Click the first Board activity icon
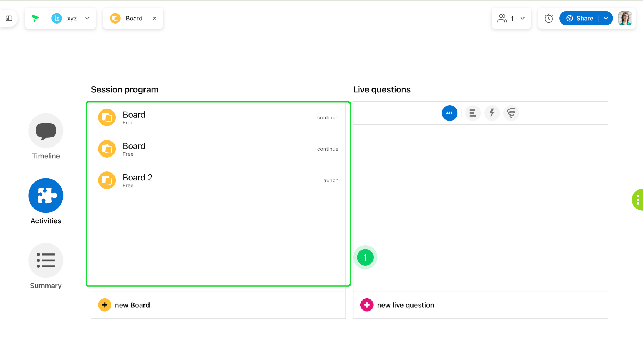 point(107,117)
